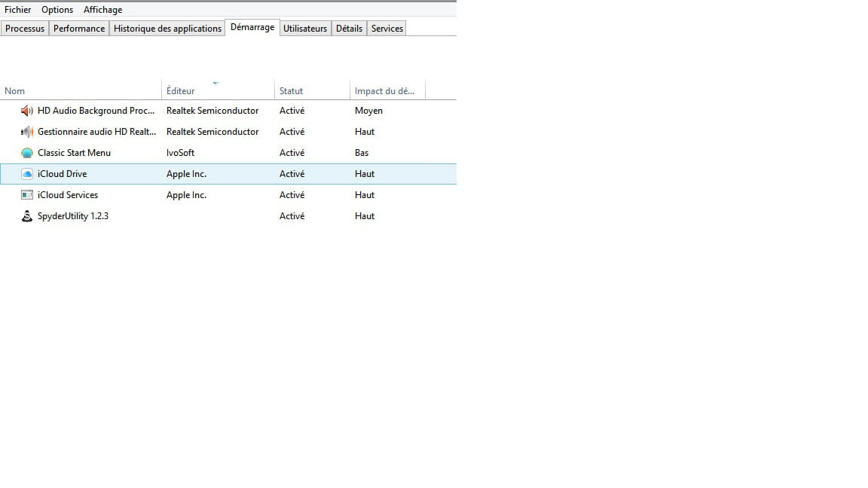Click the SpyderUtility icon
868x488 pixels.
coord(26,216)
